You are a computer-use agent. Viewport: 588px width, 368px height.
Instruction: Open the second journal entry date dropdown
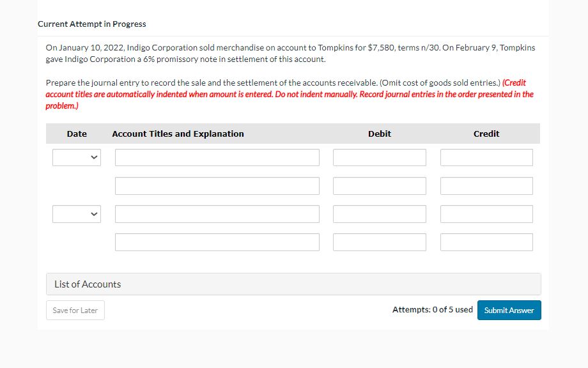(77, 213)
